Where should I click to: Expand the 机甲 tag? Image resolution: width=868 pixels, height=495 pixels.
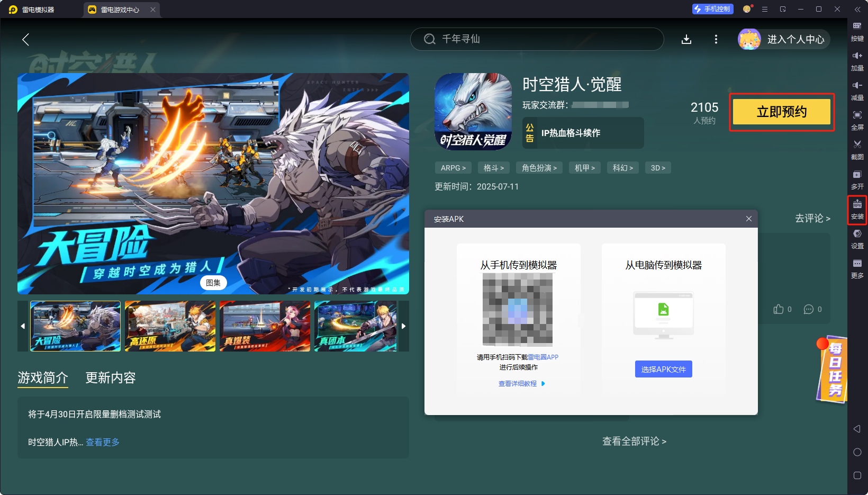click(x=585, y=168)
